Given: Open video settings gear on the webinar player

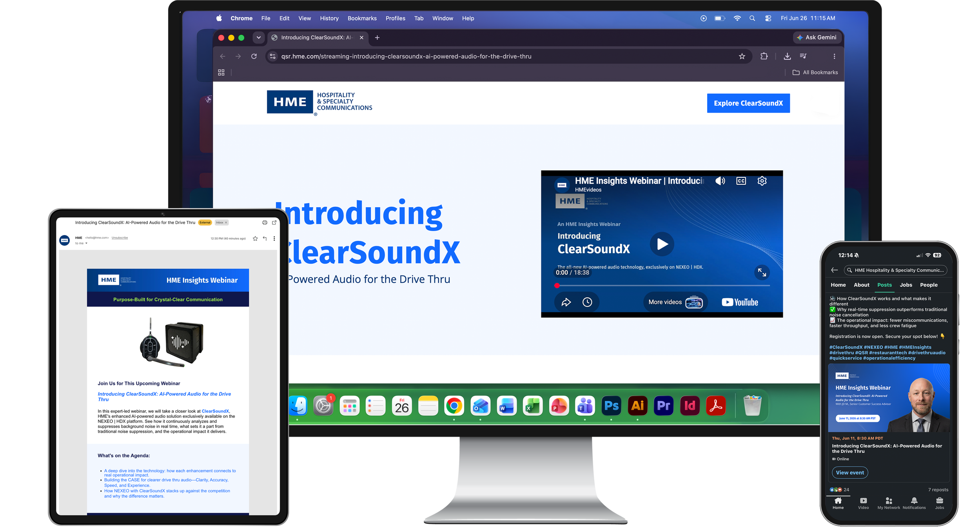Looking at the screenshot, I should [x=762, y=181].
